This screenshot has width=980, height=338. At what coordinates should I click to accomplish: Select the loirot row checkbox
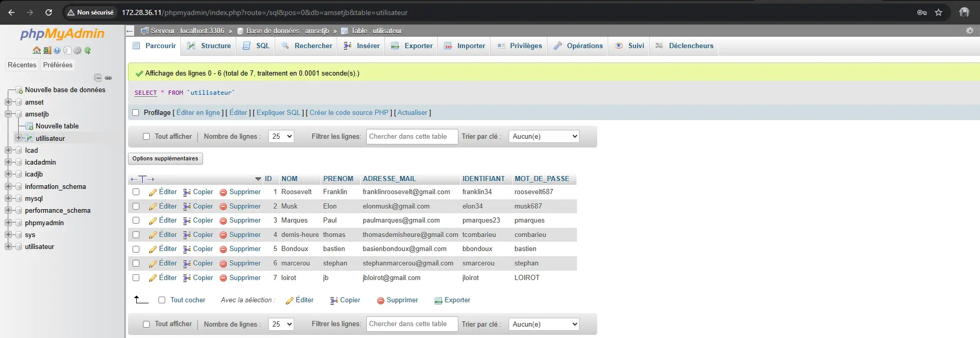pos(136,278)
